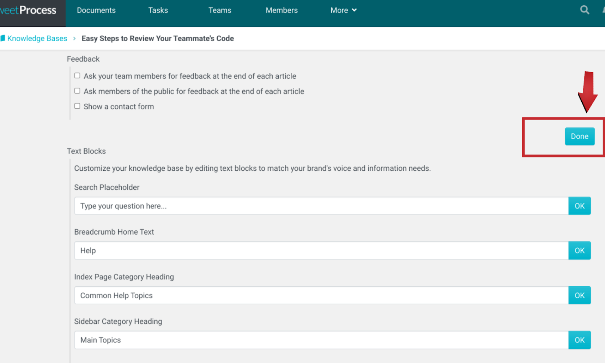This screenshot has width=606, height=364.
Task: Open the Documents menu
Action: (x=96, y=10)
